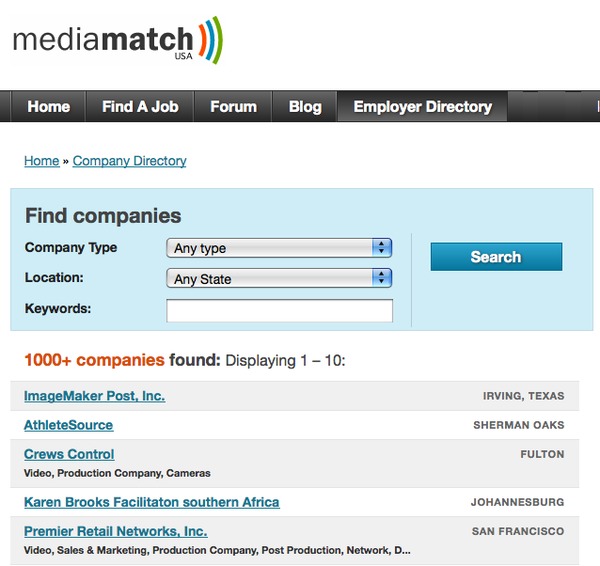
Task: Open Karen Brooks Facilitaton southern Africa link
Action: 152,502
